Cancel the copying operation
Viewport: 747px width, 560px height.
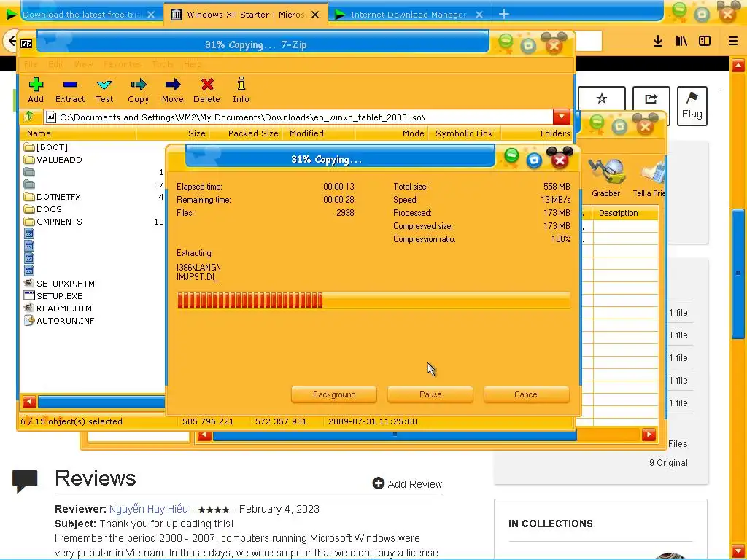[x=527, y=394]
